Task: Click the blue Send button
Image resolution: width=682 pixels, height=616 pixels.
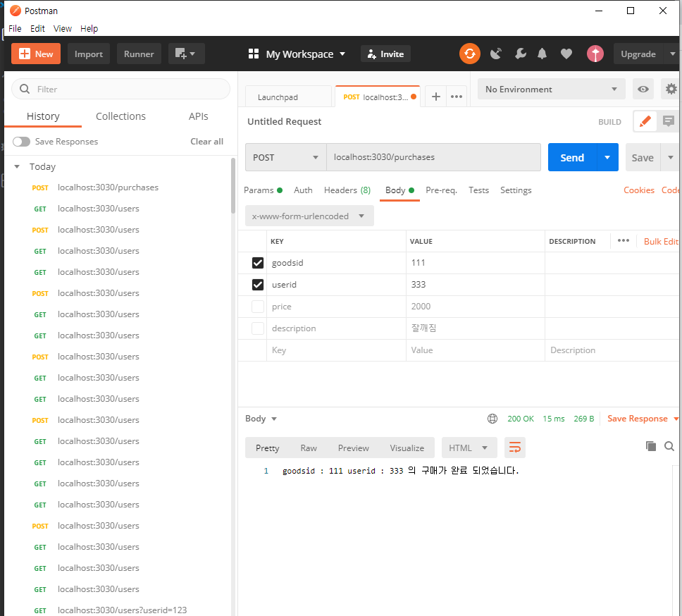Action: coord(572,157)
